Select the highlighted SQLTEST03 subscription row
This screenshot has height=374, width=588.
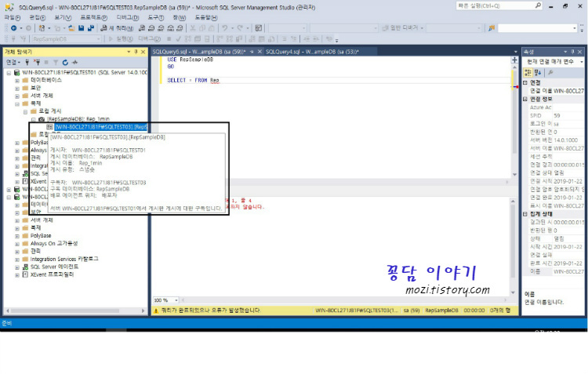[x=101, y=127]
